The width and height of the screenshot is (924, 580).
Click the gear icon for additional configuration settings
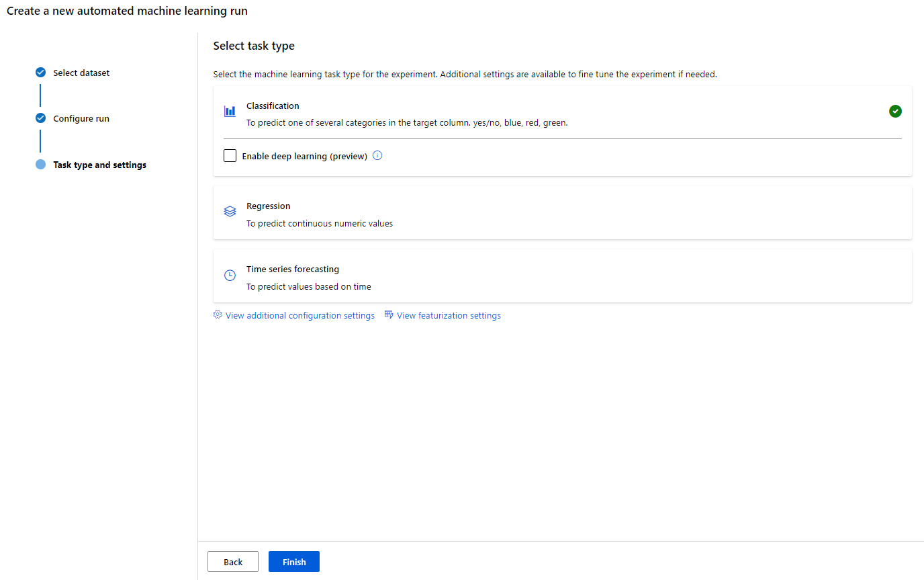(x=218, y=315)
